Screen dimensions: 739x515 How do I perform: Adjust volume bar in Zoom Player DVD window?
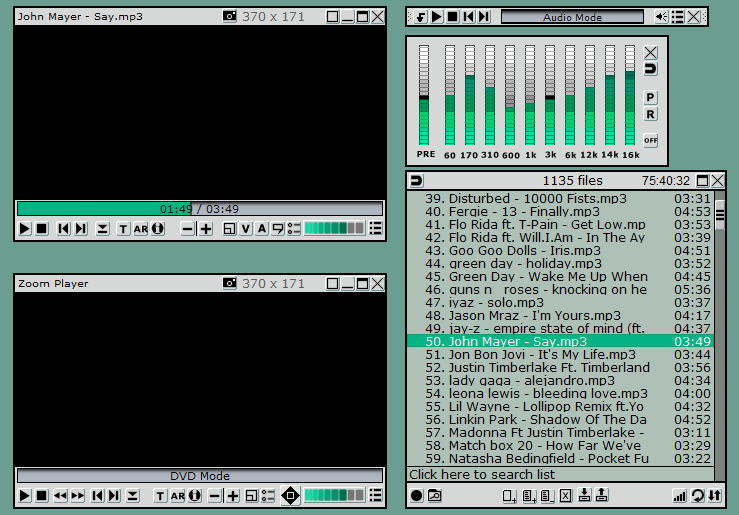pyautogui.click(x=334, y=495)
